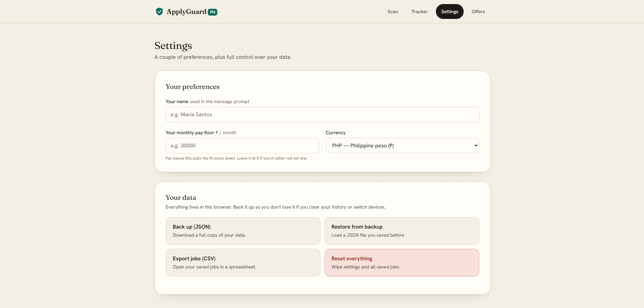Click the Your data heading

coord(181,197)
